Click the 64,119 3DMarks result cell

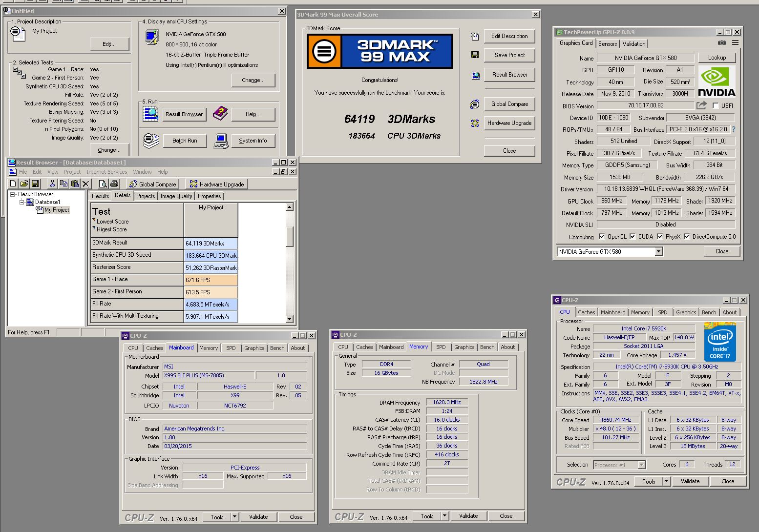pos(211,244)
